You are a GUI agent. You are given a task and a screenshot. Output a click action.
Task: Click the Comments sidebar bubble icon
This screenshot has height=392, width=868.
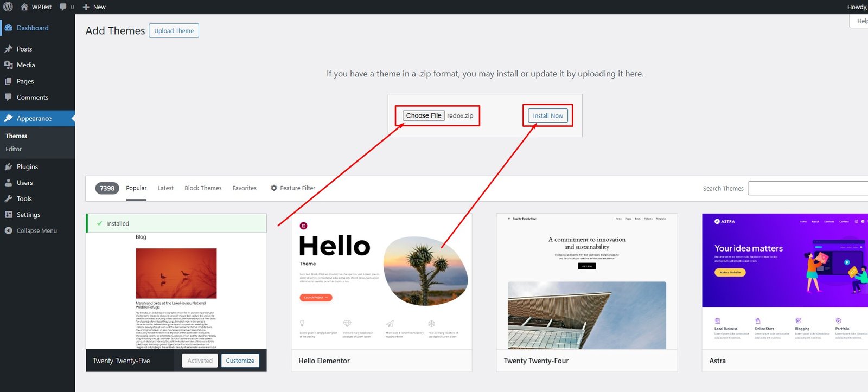pos(9,98)
